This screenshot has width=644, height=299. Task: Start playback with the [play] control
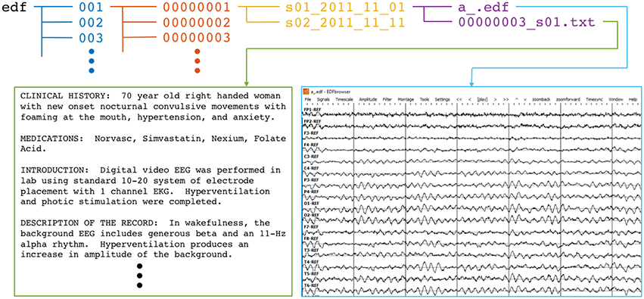pos(481,100)
